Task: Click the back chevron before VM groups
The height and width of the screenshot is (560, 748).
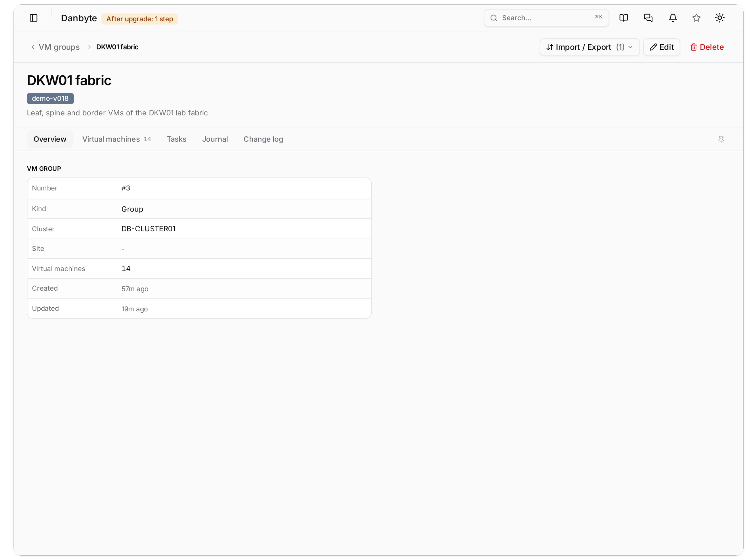Action: point(33,47)
